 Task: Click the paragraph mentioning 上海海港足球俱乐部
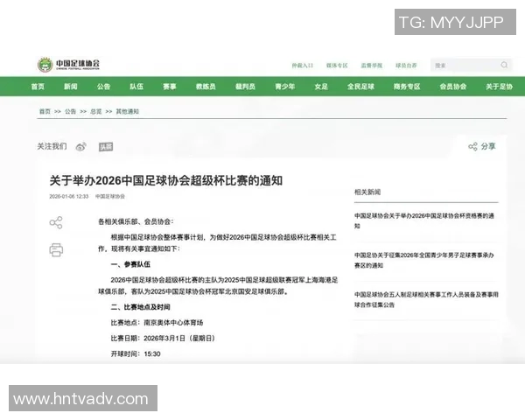[x=218, y=286]
